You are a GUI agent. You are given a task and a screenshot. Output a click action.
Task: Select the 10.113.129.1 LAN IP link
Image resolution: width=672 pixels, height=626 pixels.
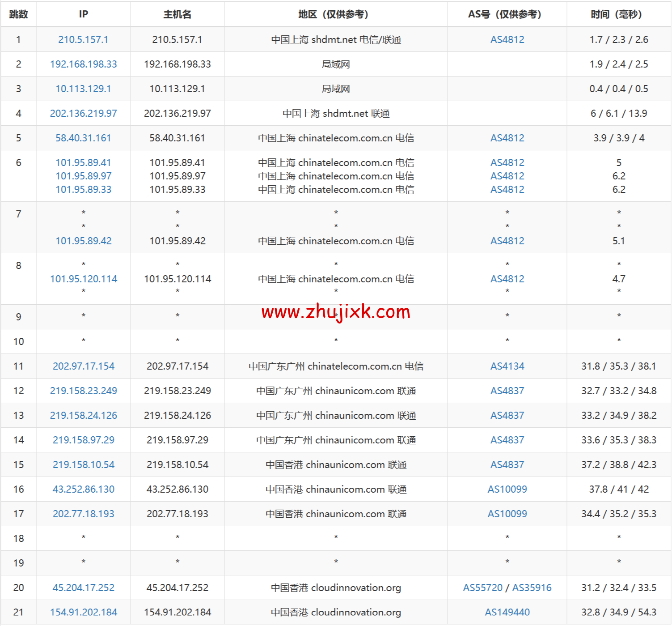coord(83,89)
